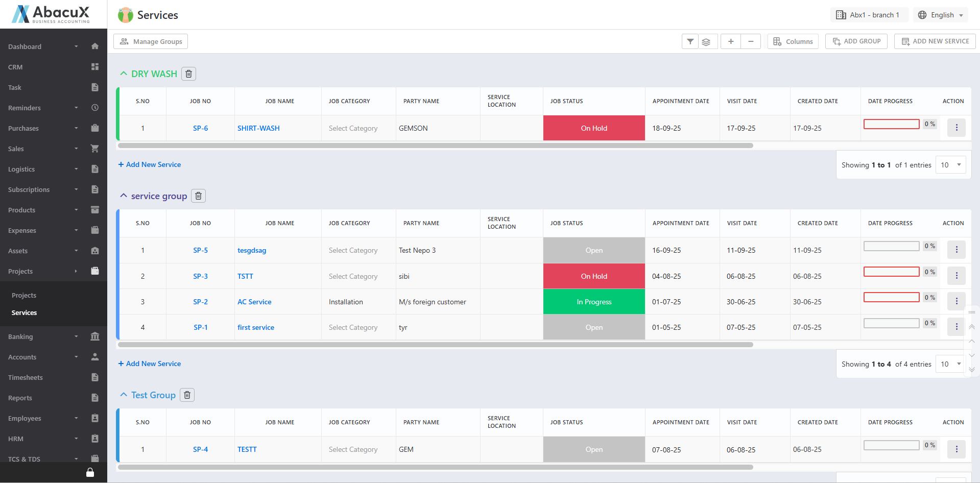
Task: Click the layers grouping icon in toolbar
Action: point(706,41)
